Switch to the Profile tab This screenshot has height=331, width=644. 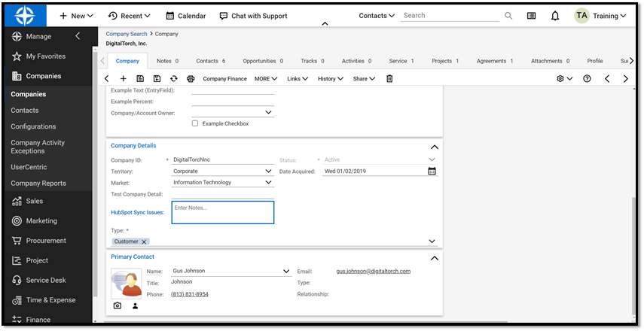point(595,61)
